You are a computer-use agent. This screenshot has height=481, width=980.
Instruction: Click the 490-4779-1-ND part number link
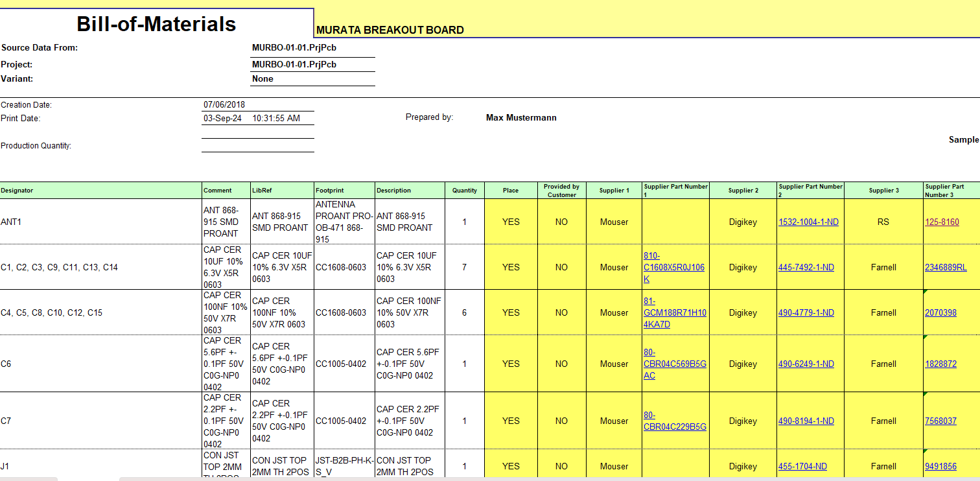pos(806,313)
